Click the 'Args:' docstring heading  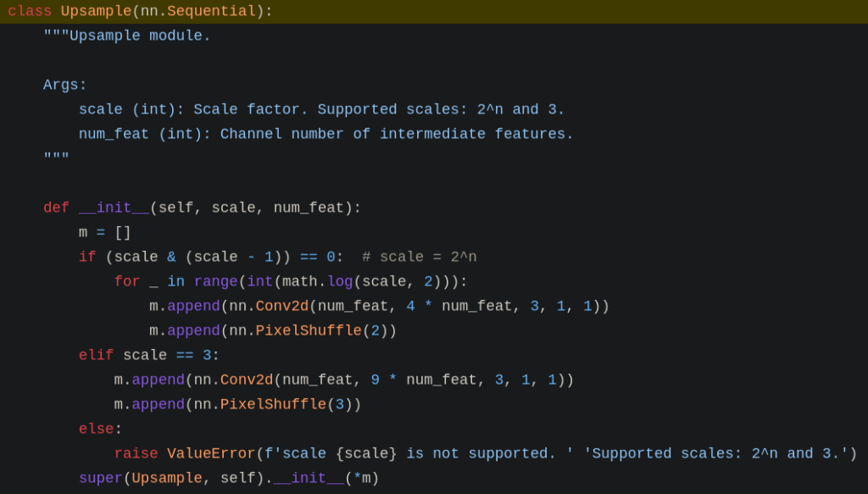(x=65, y=85)
